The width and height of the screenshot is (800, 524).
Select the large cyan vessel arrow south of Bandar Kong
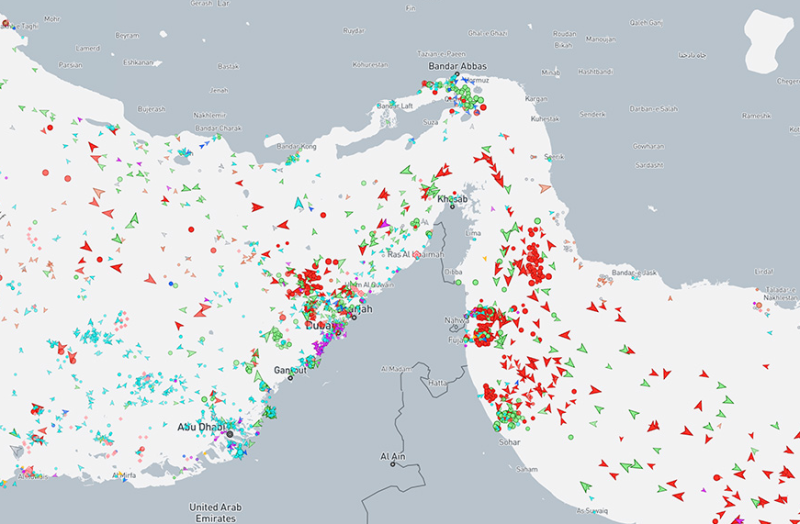(x=299, y=203)
